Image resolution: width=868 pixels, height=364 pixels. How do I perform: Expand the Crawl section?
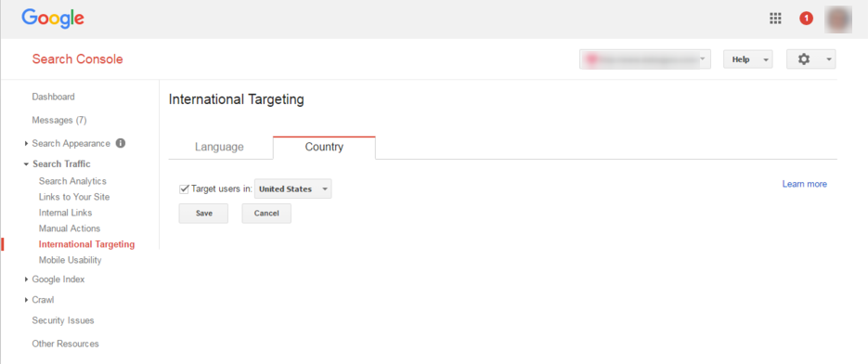pos(26,300)
